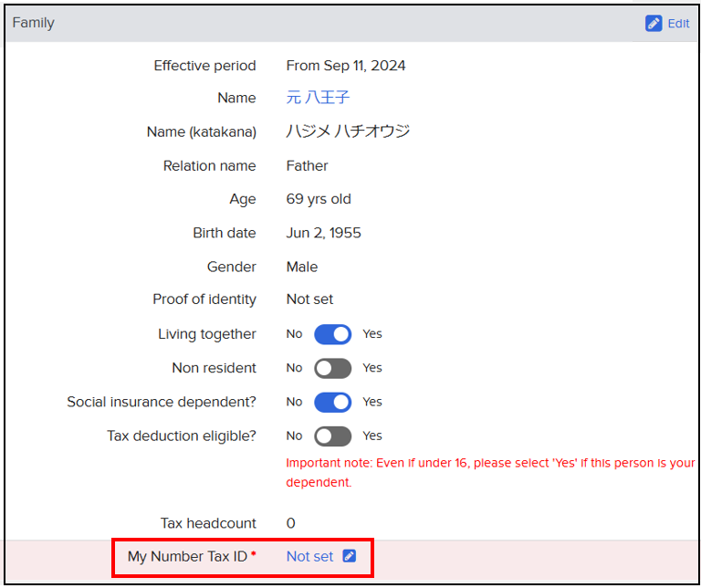Click the No label beside Social insurance dependent
The image size is (701, 588).
pyautogui.click(x=294, y=402)
